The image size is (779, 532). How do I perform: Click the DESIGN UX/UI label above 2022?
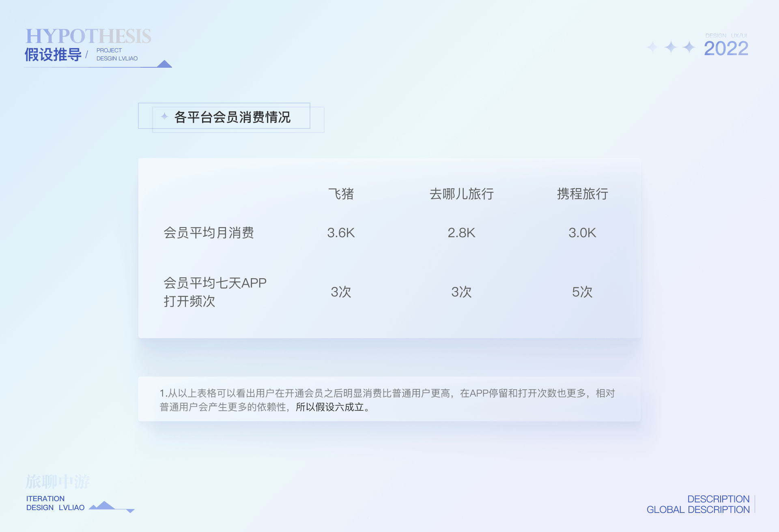click(x=726, y=36)
